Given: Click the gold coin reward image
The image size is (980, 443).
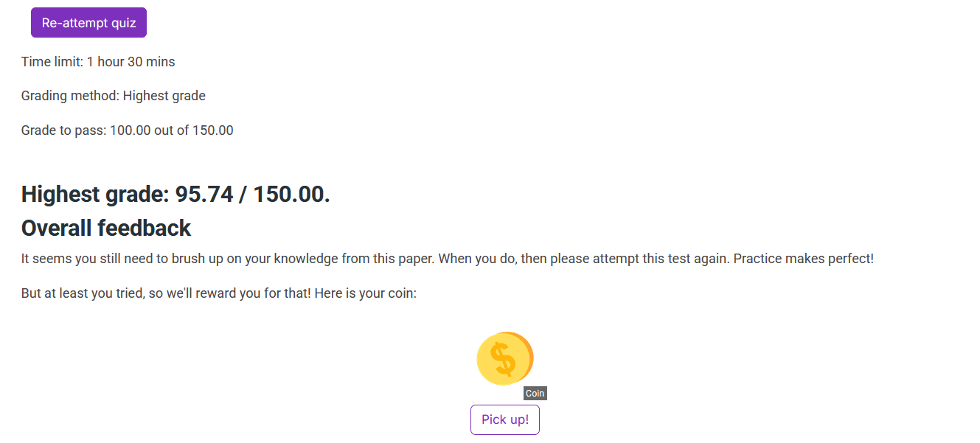Looking at the screenshot, I should pyautogui.click(x=504, y=359).
